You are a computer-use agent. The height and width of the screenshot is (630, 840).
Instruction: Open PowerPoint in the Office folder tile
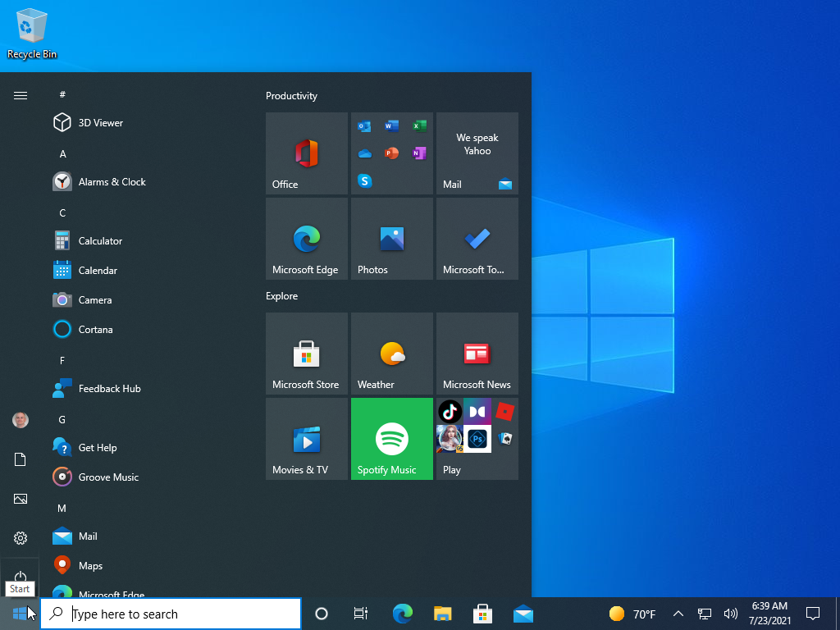pos(391,153)
